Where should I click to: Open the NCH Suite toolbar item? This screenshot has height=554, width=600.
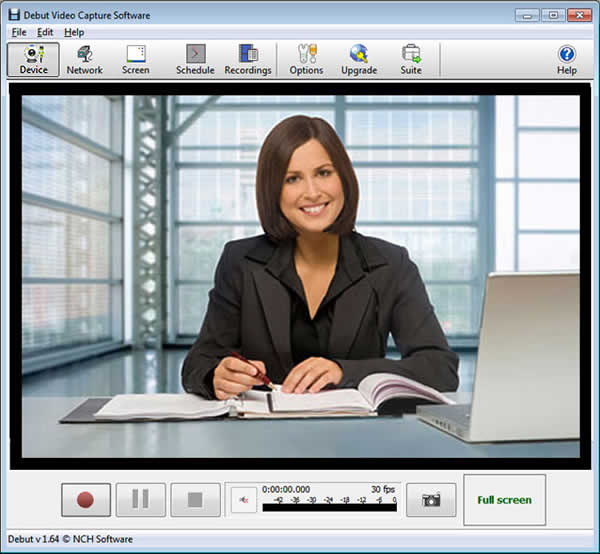(x=411, y=59)
